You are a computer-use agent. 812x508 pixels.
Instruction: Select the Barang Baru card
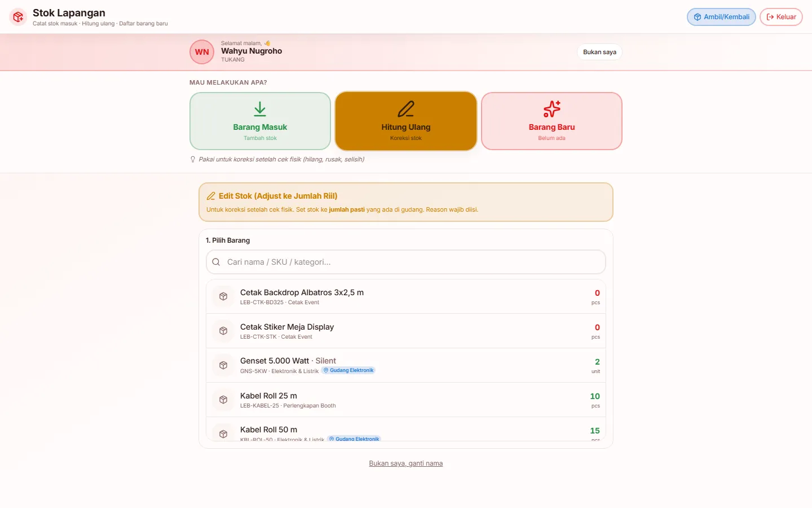(551, 121)
